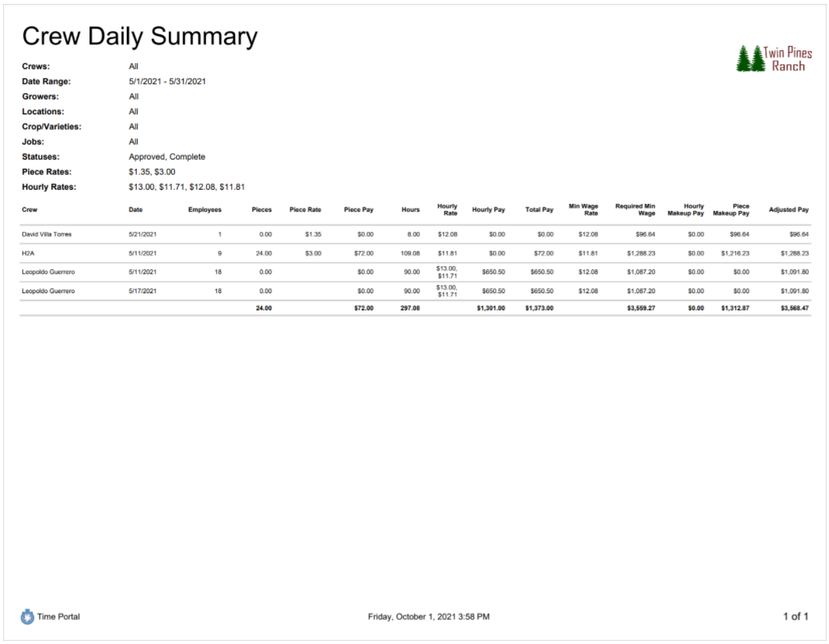Click the Required Min Wage column header
829x644 pixels.
635,210
